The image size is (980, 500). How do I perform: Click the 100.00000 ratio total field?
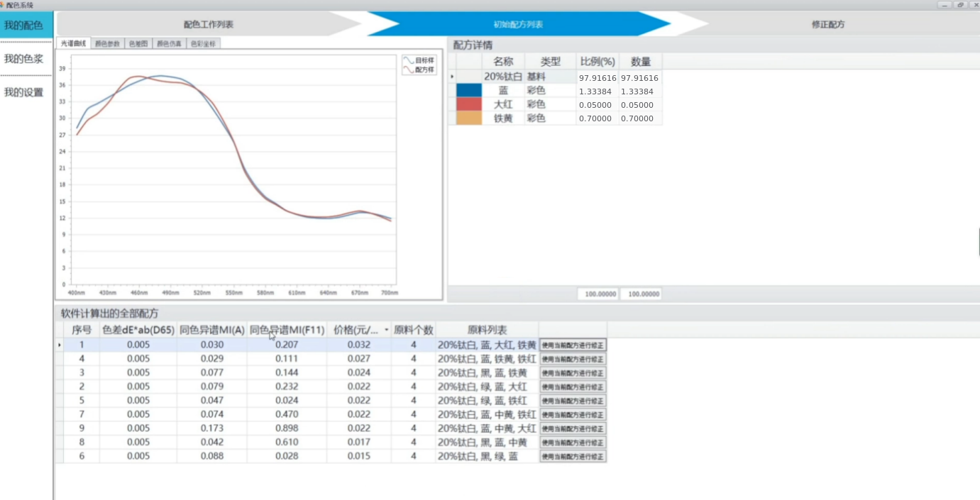point(598,294)
